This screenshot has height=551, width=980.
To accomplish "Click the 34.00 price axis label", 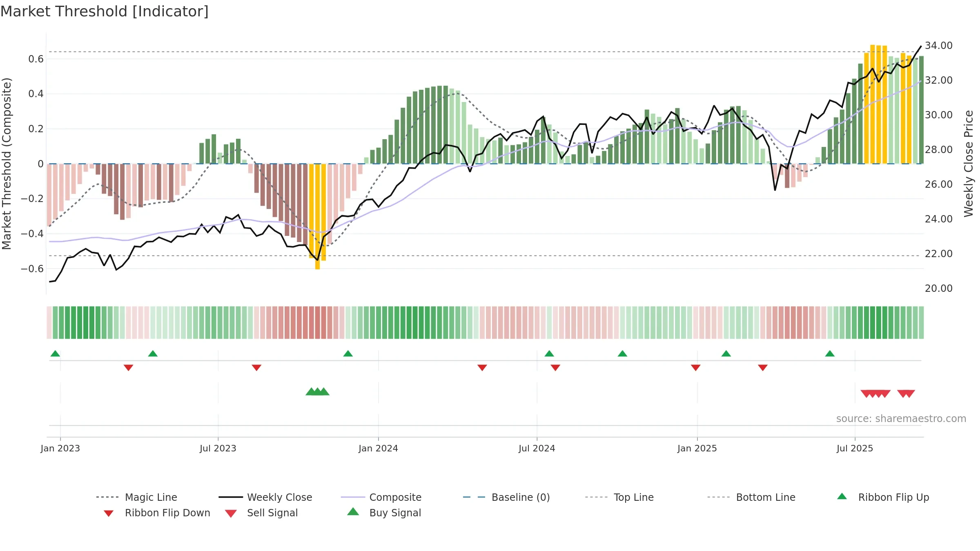I will 939,46.
